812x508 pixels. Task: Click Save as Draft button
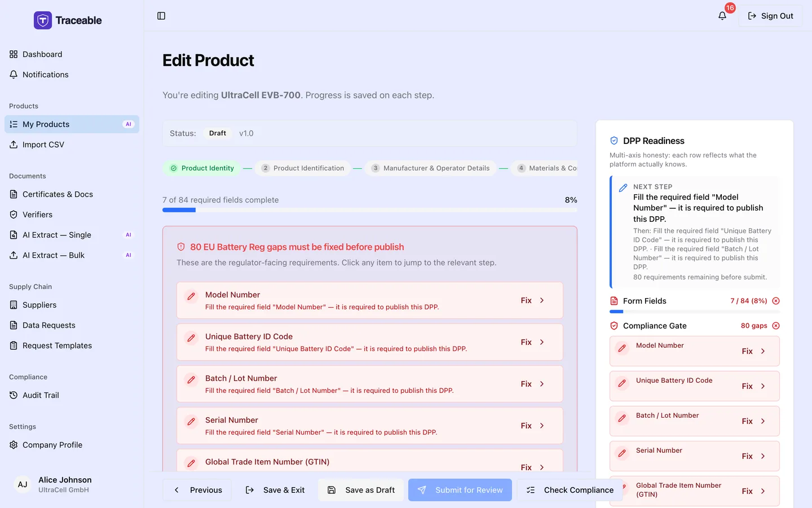click(361, 490)
